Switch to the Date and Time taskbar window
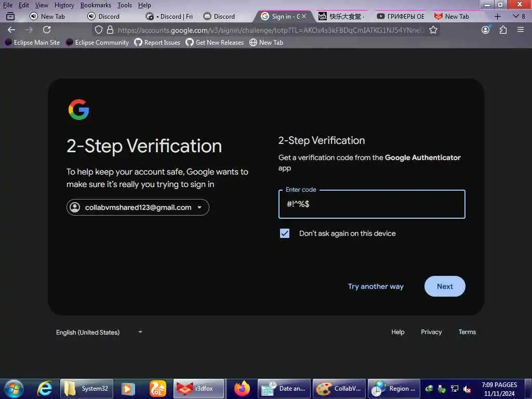 tap(284, 389)
